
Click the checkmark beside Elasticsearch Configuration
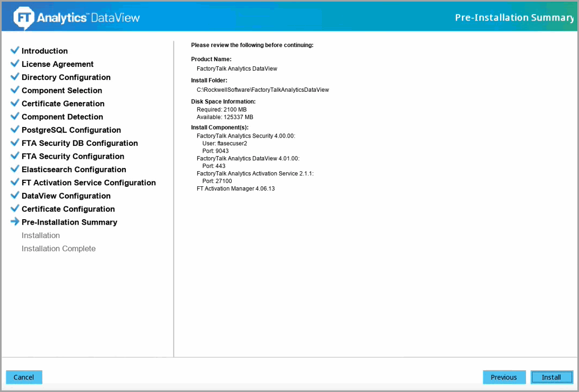[x=15, y=169]
